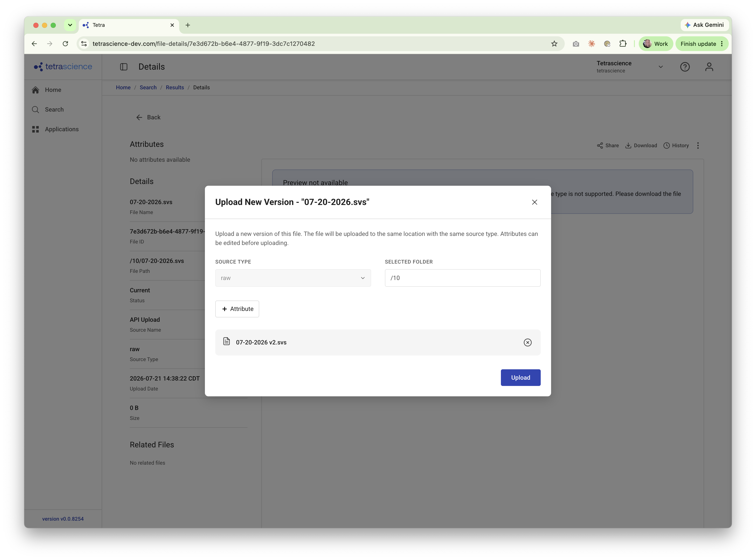Click the 07-20-2026 v2.svs file name
The image size is (756, 560).
coord(261,342)
